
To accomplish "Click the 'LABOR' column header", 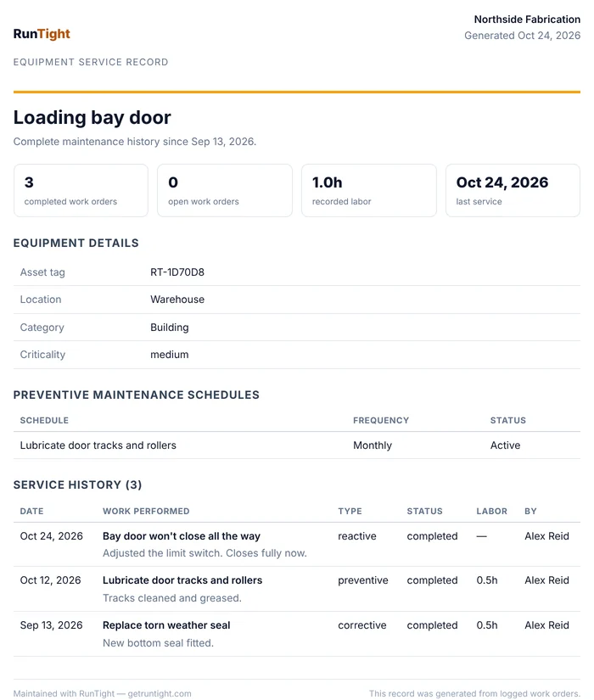I will point(491,511).
